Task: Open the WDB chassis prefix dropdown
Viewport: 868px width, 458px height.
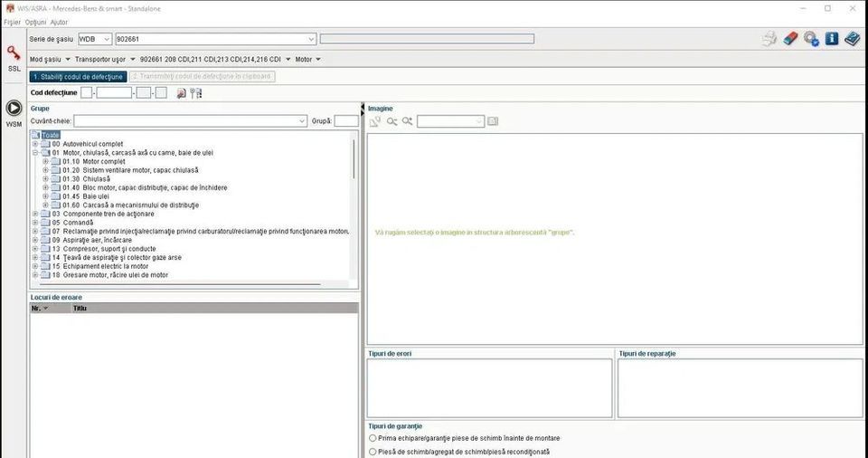Action: pos(95,39)
